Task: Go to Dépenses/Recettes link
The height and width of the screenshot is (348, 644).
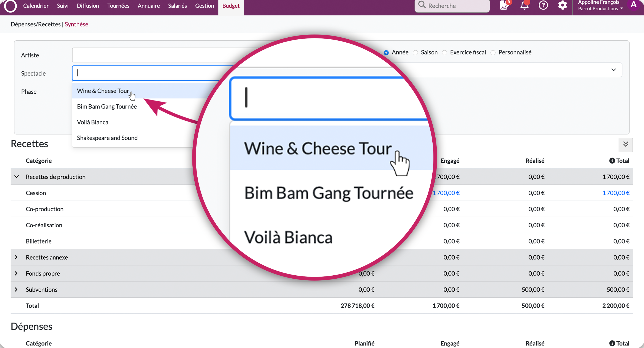Action: (x=35, y=24)
